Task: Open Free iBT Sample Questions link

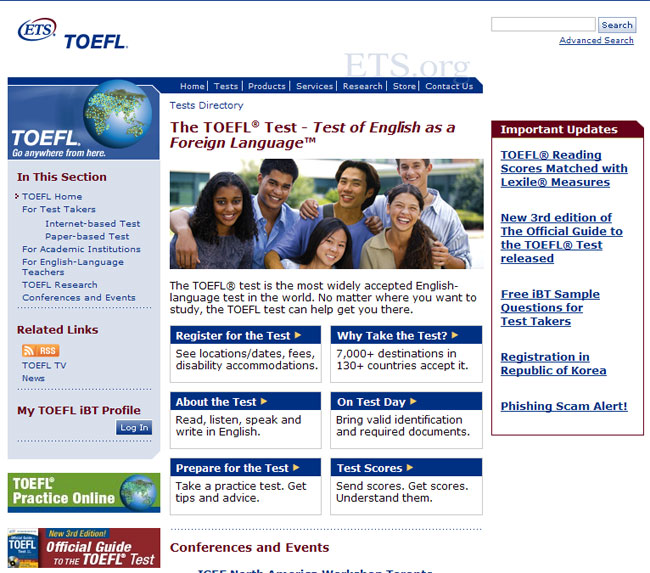Action: point(550,308)
